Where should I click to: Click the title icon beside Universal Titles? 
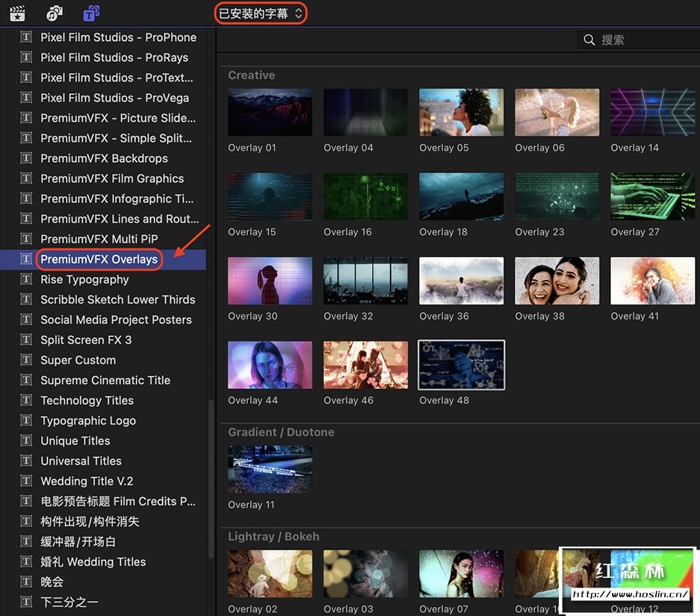[x=26, y=461]
